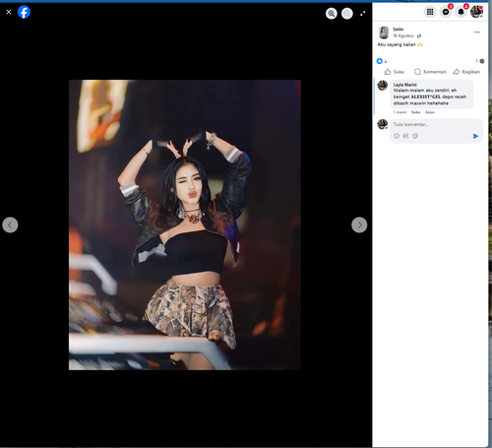Open the Facebook menu grid icon
The width and height of the screenshot is (492, 448).
pos(430,12)
